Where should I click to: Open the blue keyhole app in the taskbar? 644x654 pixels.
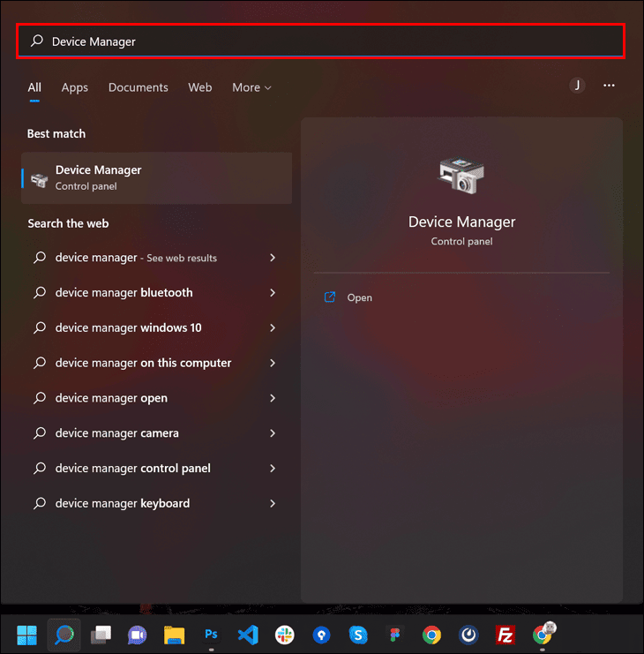pos(321,635)
